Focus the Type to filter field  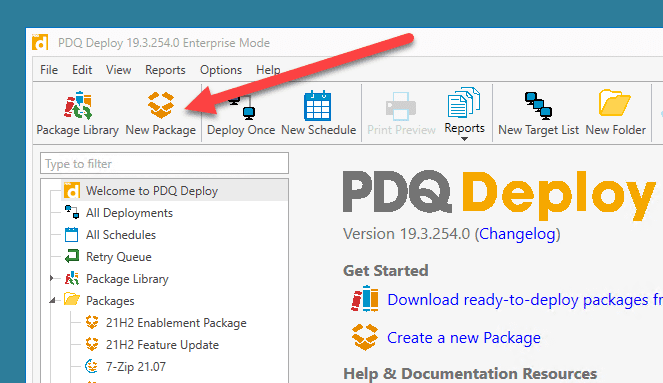[164, 163]
